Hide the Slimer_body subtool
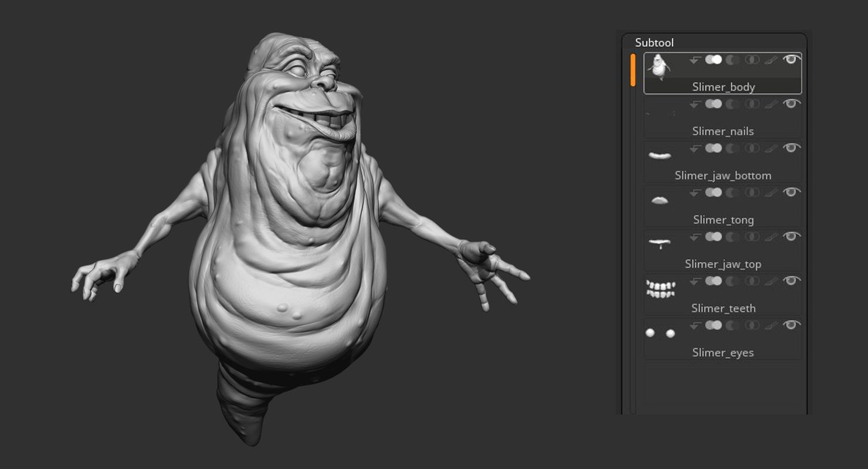Image resolution: width=868 pixels, height=469 pixels. click(792, 59)
